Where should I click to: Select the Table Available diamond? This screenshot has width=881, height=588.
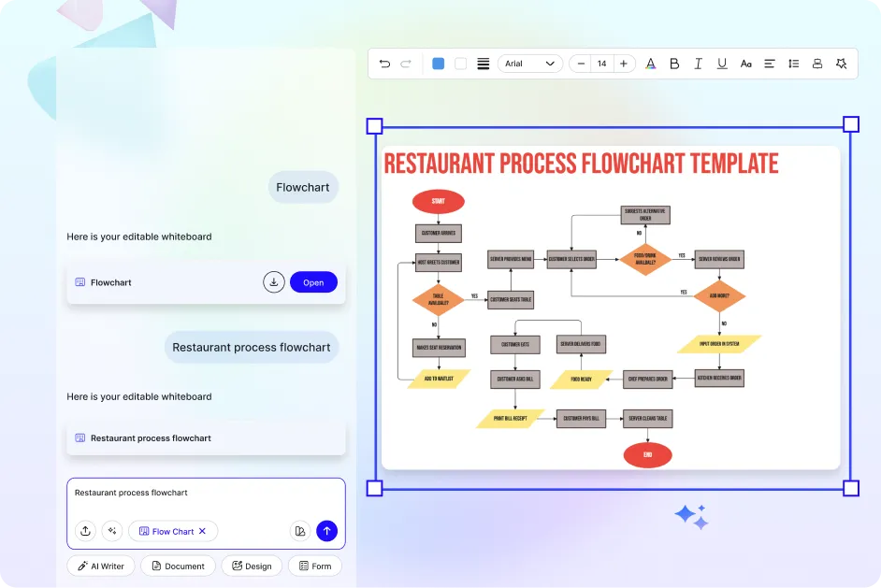tap(439, 299)
